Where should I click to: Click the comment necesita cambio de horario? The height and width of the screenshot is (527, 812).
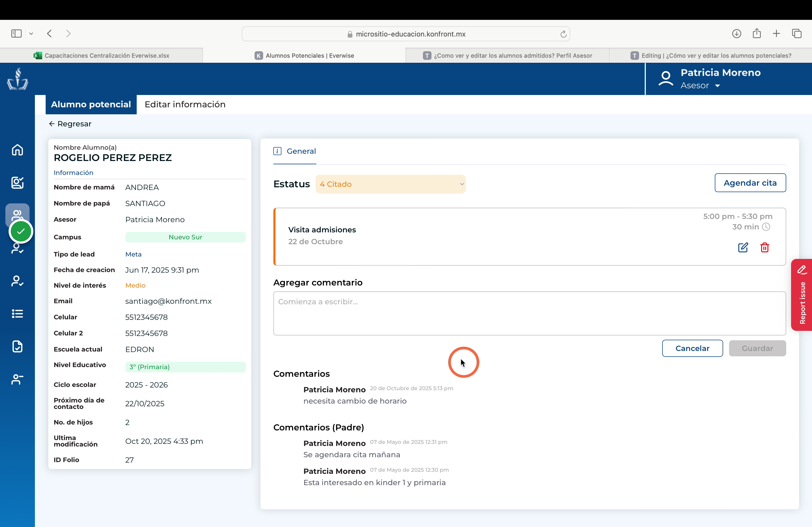[x=355, y=401]
